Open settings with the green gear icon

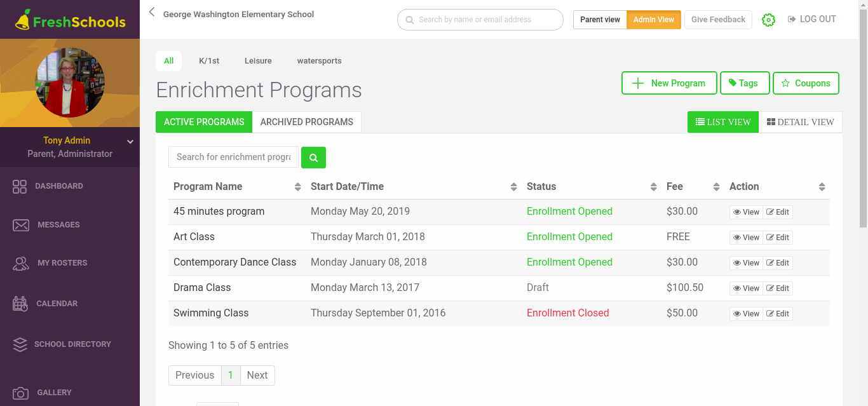point(768,20)
